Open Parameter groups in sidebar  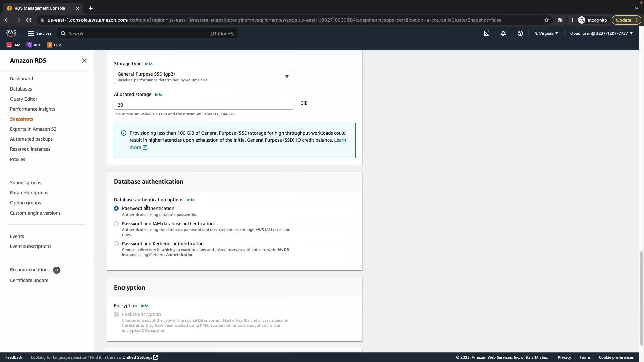point(29,193)
